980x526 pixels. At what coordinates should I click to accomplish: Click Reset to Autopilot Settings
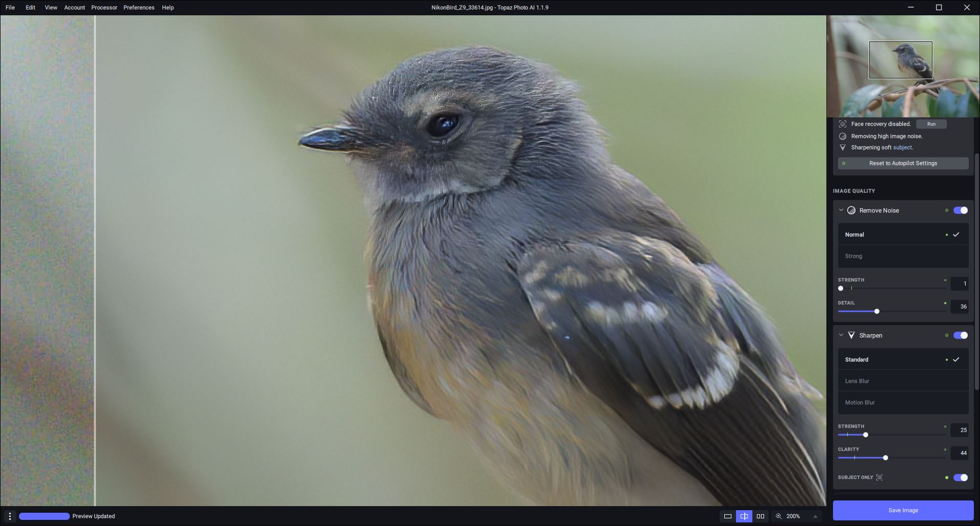pyautogui.click(x=903, y=163)
